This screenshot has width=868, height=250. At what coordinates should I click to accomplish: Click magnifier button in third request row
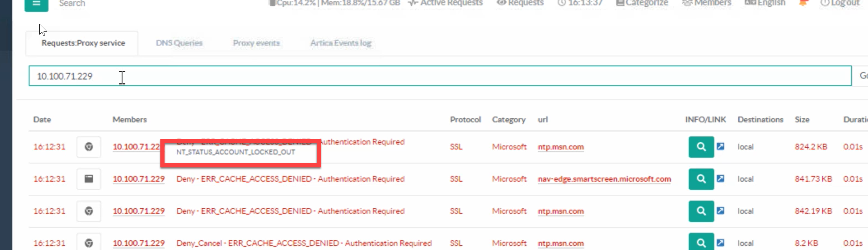point(701,211)
